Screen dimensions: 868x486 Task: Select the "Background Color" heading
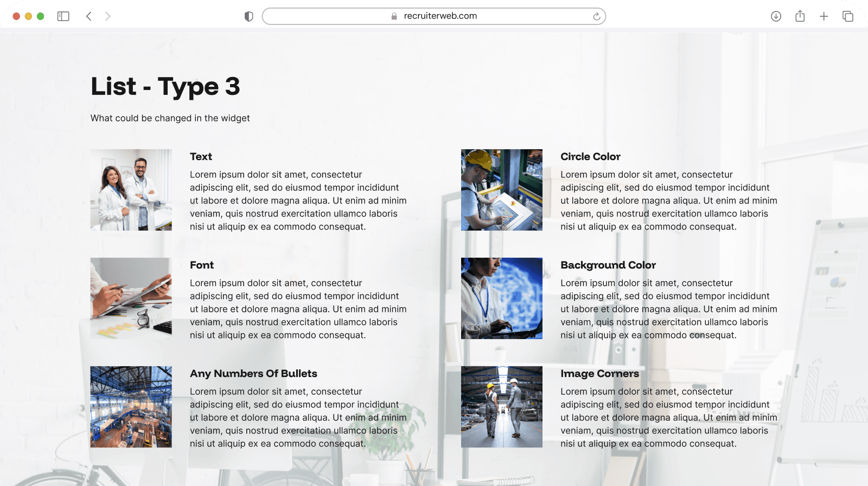coord(608,265)
